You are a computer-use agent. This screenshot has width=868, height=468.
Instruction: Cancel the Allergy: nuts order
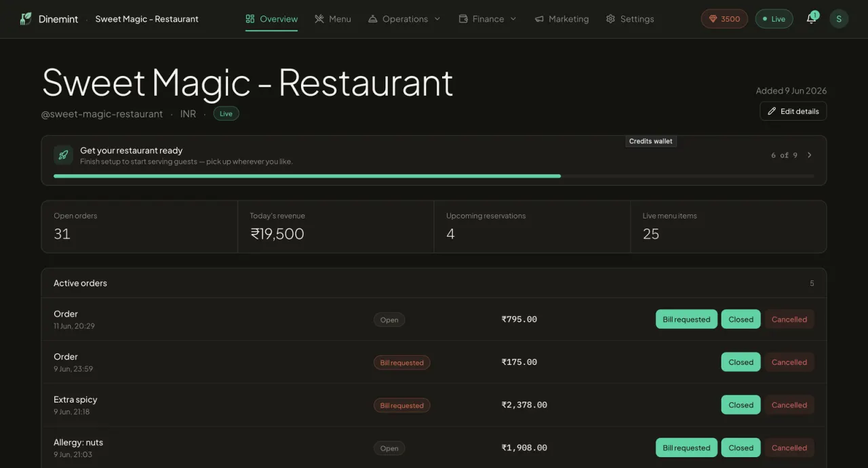tap(789, 448)
